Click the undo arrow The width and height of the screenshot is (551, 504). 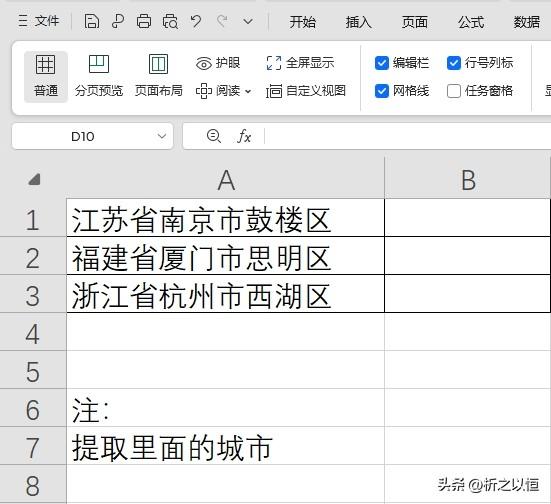pos(196,21)
